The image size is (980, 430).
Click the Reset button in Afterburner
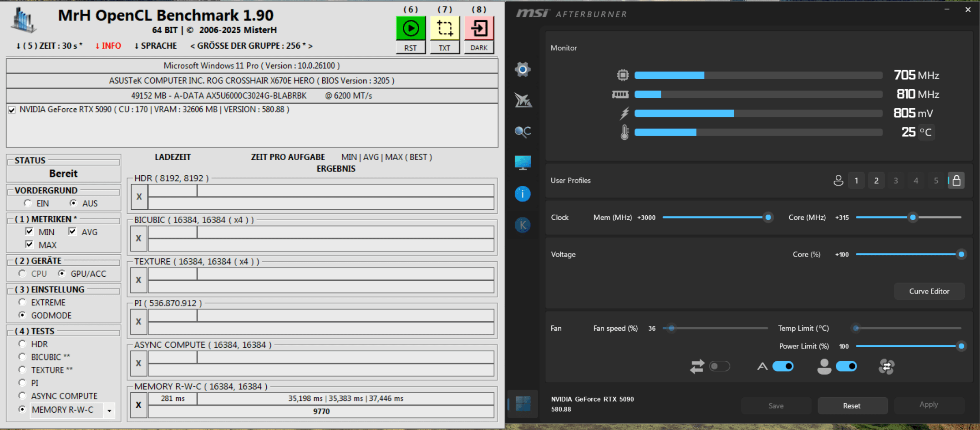[852, 406]
